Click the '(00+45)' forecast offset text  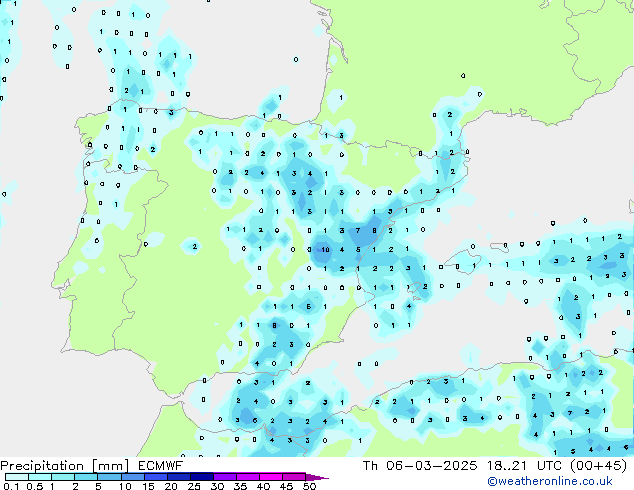click(x=598, y=466)
